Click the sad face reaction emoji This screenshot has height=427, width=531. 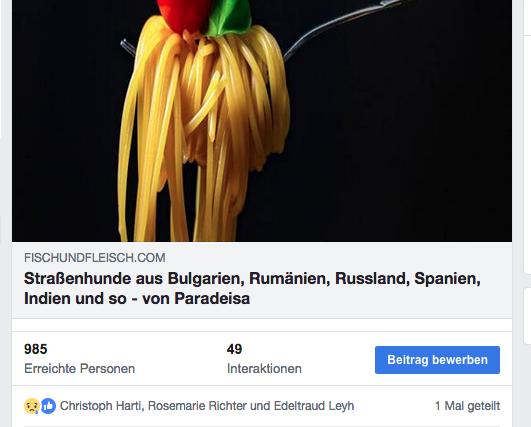click(x=32, y=406)
